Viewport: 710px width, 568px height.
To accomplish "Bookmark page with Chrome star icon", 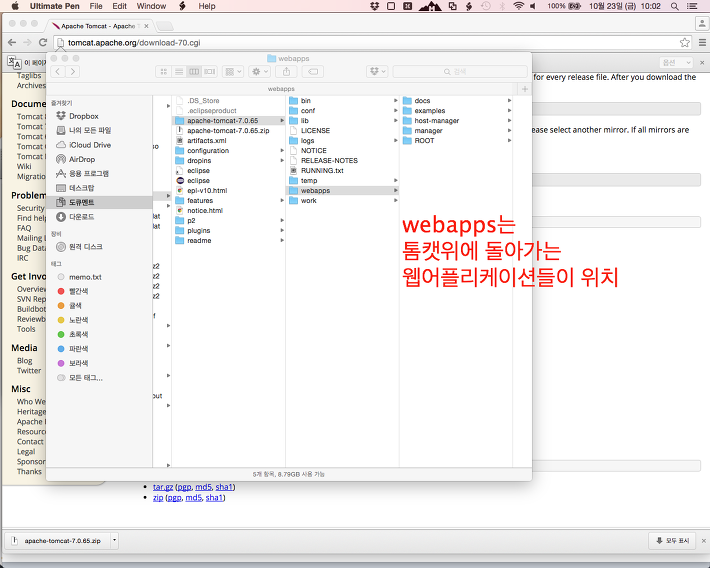I will pyautogui.click(x=684, y=43).
